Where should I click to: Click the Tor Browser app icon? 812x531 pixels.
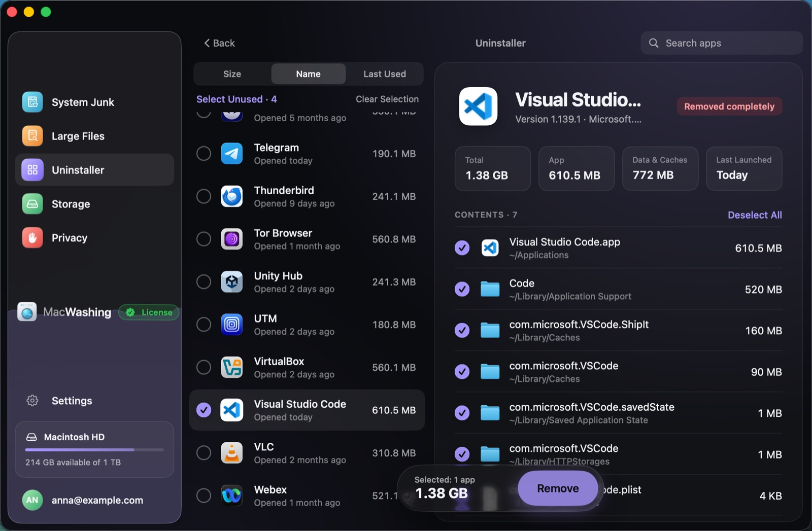pyautogui.click(x=232, y=239)
